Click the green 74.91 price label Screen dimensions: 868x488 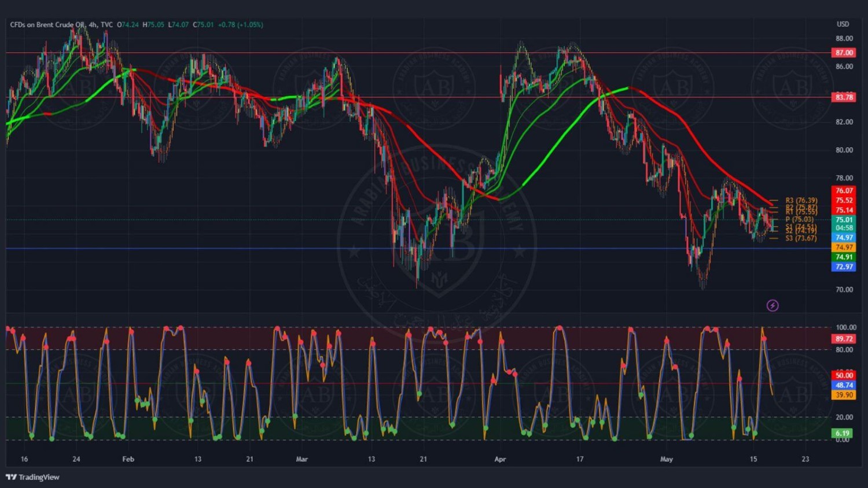tap(844, 257)
